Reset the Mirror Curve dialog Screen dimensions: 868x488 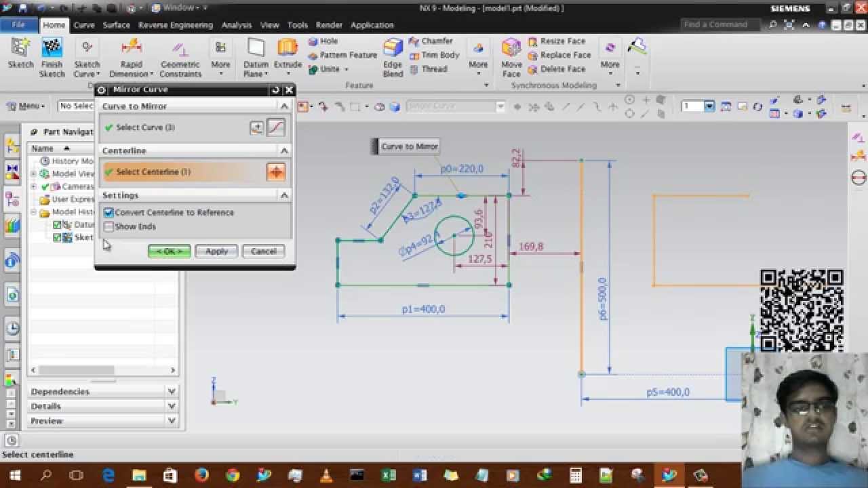[x=275, y=89]
